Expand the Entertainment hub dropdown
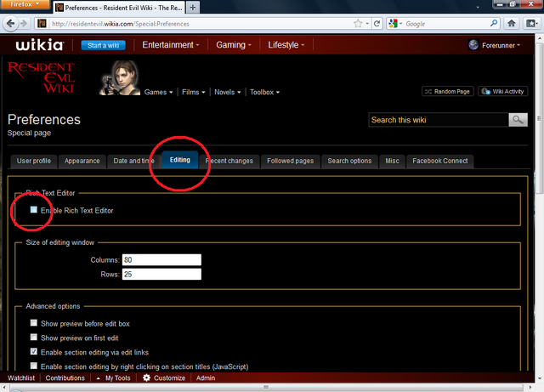 click(171, 45)
